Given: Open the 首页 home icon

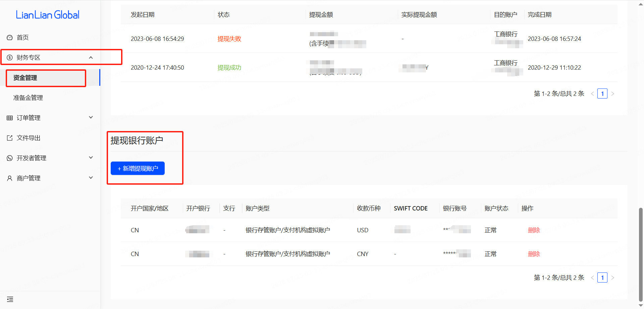Looking at the screenshot, I should pyautogui.click(x=10, y=38).
